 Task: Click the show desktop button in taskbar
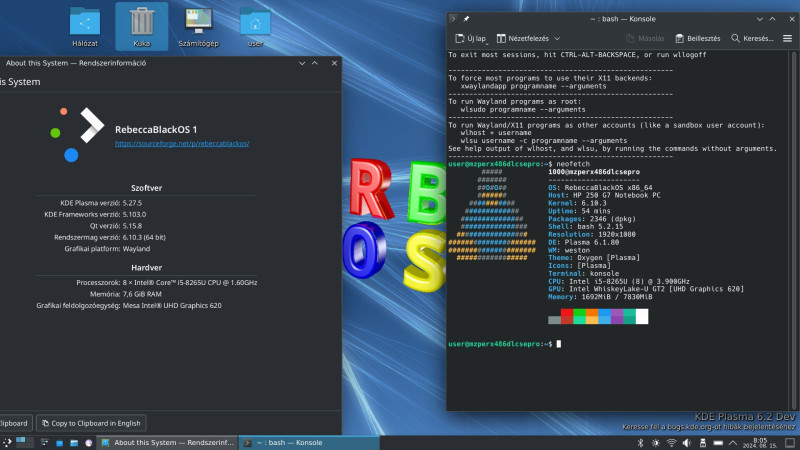coord(790,442)
